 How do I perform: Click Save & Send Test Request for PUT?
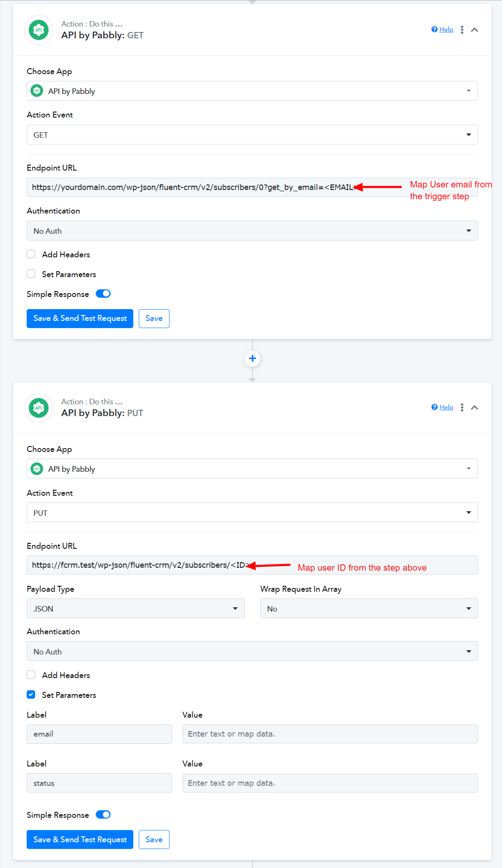click(80, 839)
